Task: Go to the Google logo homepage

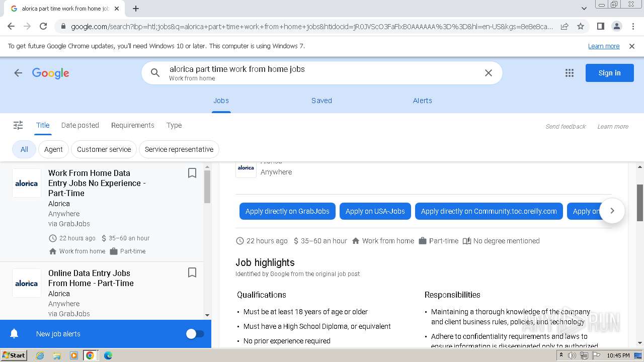Action: (x=51, y=73)
